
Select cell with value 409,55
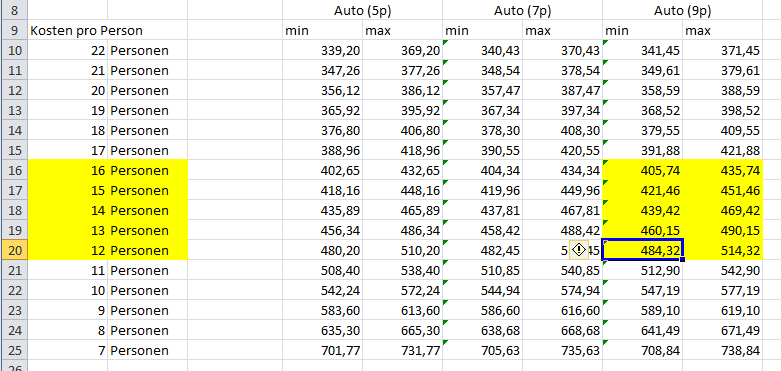click(722, 130)
